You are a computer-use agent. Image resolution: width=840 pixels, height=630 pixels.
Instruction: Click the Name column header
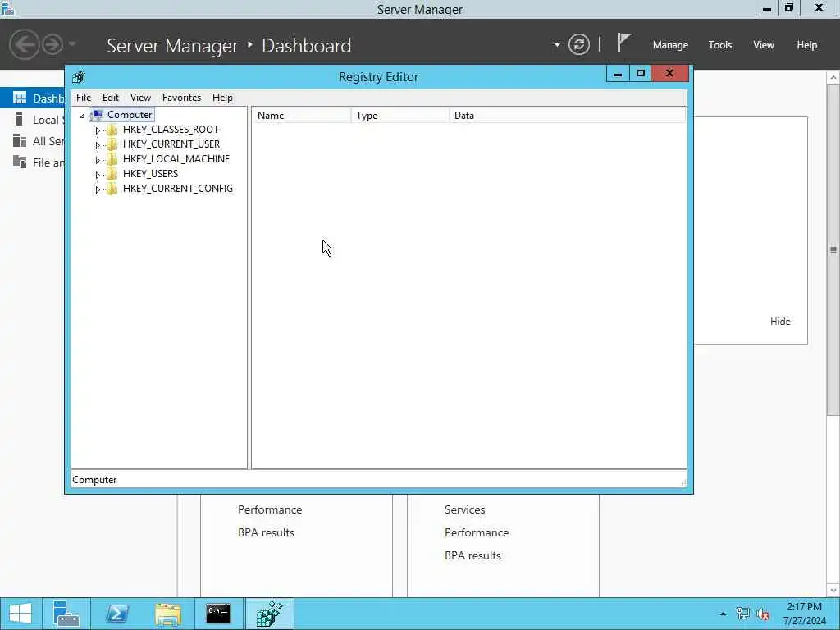tap(302, 115)
